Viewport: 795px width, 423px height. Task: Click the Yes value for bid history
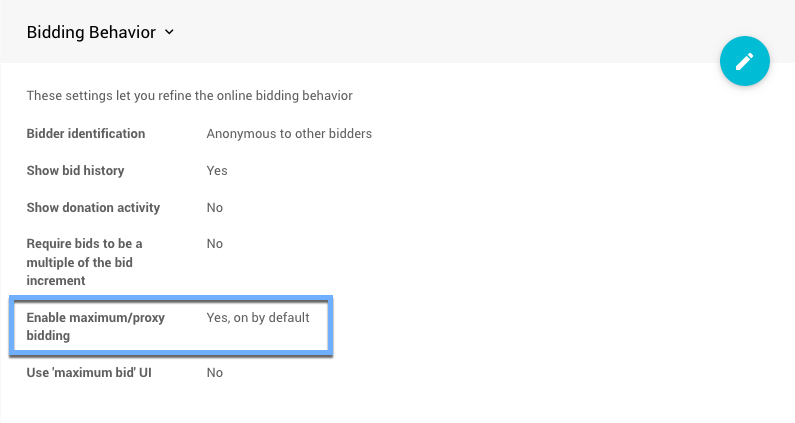pyautogui.click(x=216, y=170)
